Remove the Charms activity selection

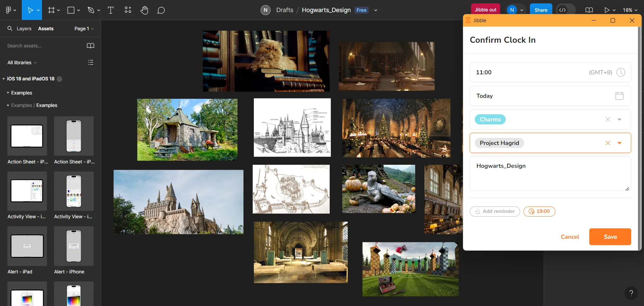tap(608, 119)
